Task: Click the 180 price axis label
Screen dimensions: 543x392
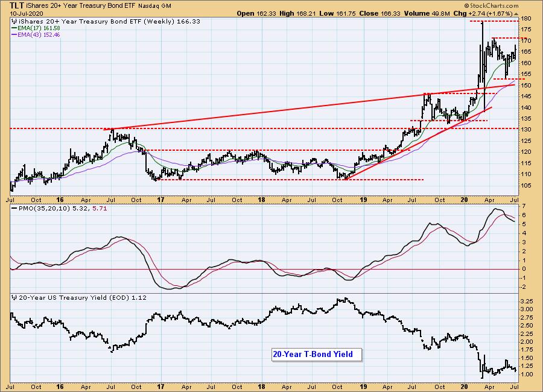Action: [527, 18]
